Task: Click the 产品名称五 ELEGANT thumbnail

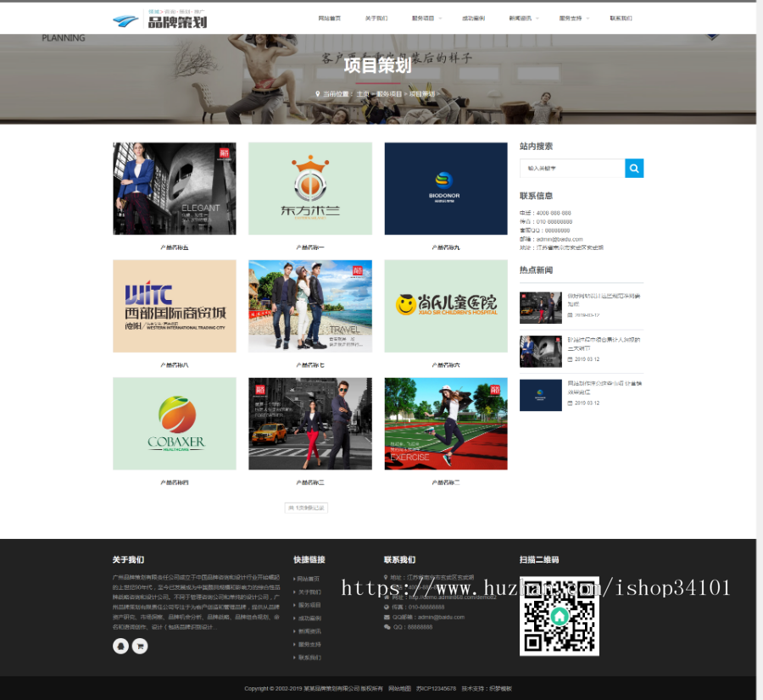Action: point(174,187)
